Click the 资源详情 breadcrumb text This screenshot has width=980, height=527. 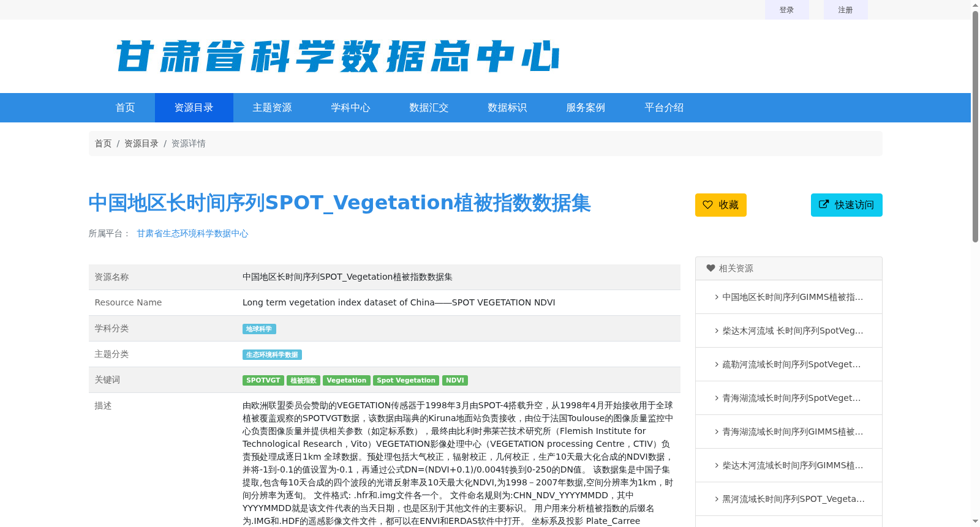tap(188, 143)
